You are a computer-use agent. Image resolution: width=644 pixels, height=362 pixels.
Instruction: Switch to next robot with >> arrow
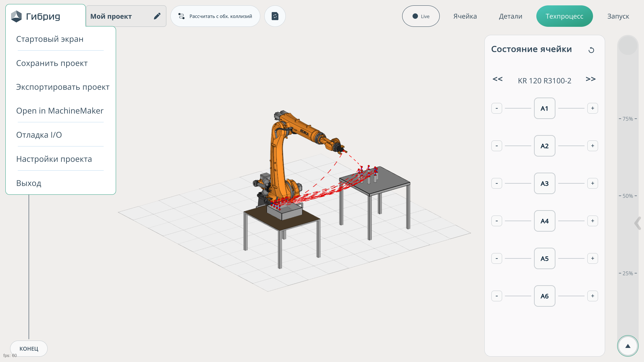(590, 79)
